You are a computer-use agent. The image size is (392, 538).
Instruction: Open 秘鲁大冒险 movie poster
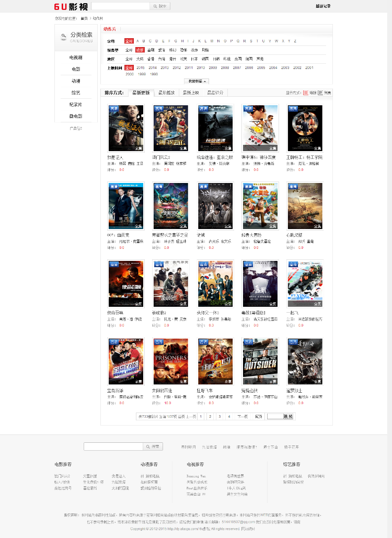pos(260,206)
